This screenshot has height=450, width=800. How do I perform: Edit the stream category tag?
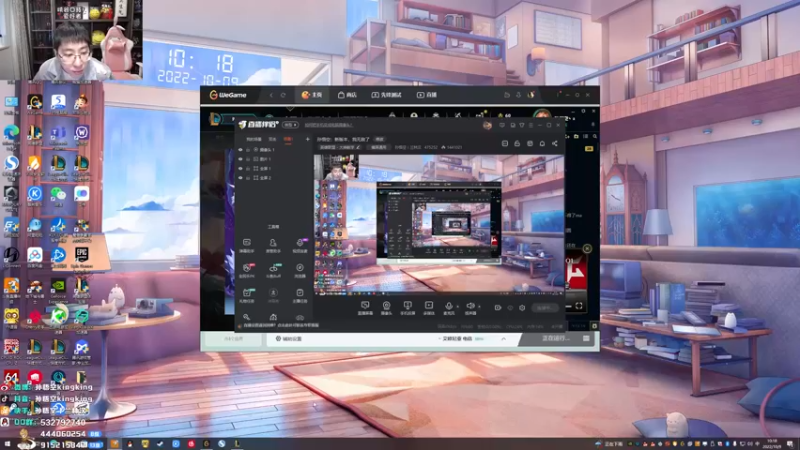click(339, 147)
